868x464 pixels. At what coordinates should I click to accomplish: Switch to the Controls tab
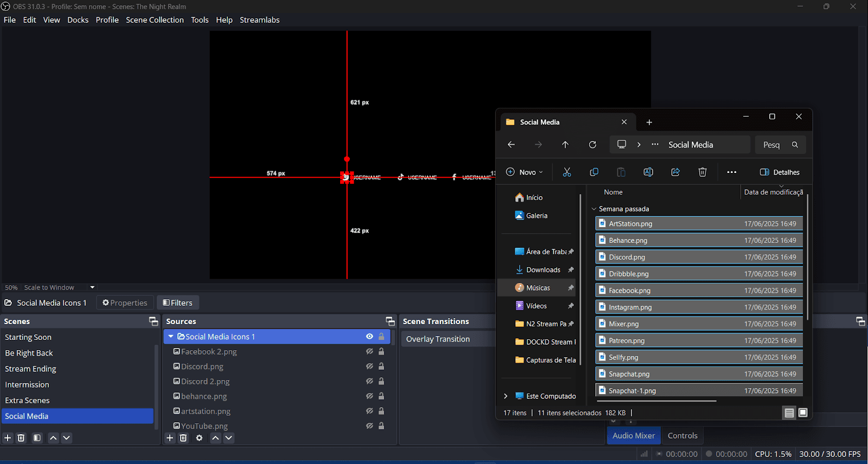pos(682,436)
